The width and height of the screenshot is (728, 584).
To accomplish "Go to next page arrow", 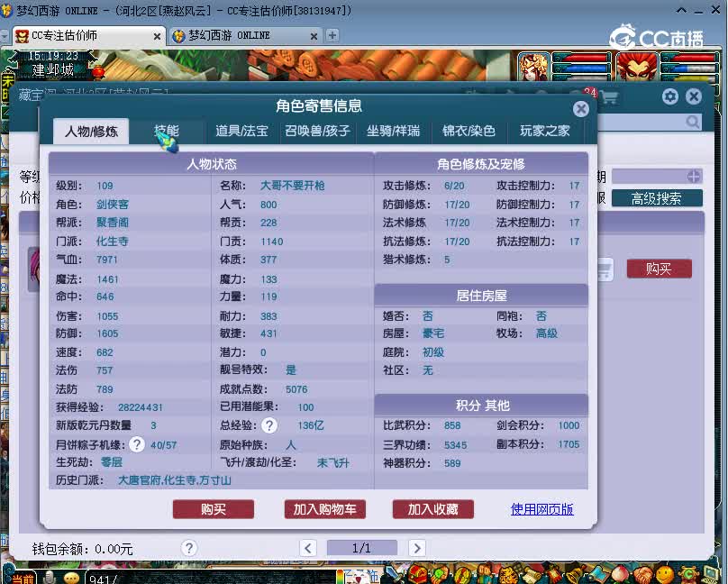I will click(x=417, y=548).
